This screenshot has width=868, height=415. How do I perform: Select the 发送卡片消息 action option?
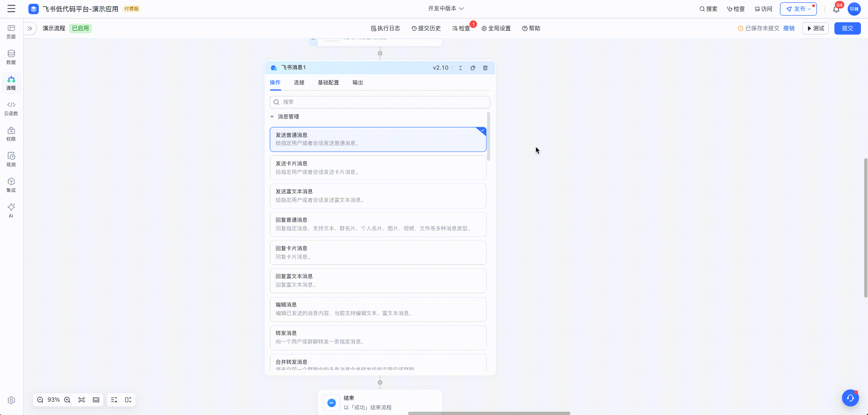pyautogui.click(x=378, y=168)
